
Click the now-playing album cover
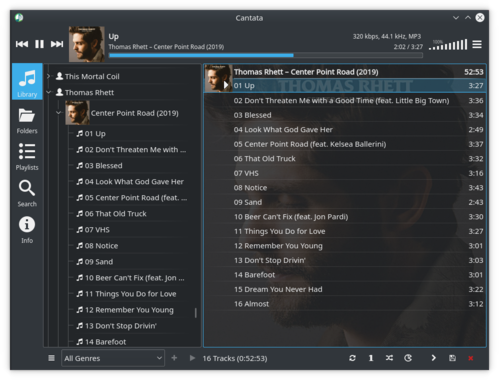pyautogui.click(x=87, y=44)
